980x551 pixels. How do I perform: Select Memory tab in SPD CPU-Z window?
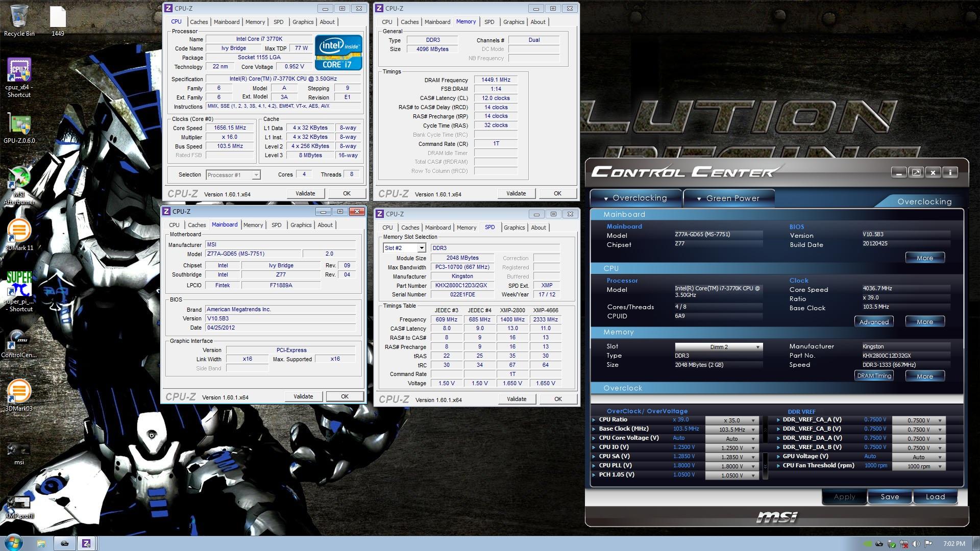click(466, 228)
